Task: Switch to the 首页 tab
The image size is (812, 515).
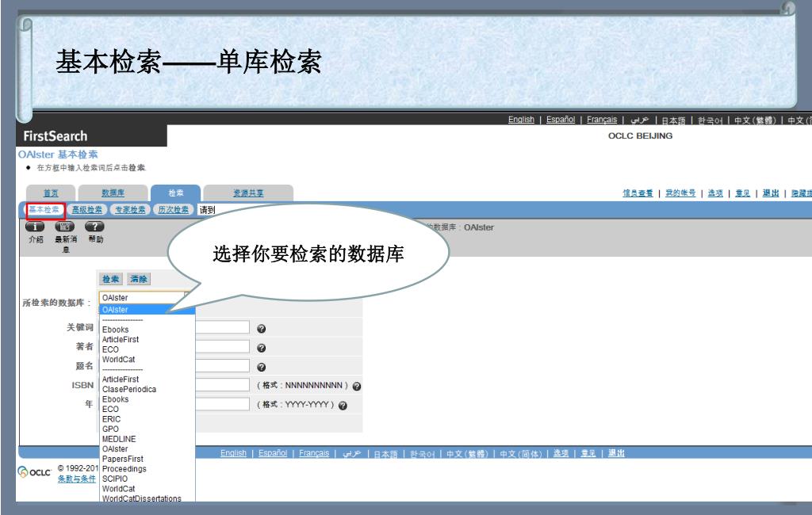Action: click(51, 193)
